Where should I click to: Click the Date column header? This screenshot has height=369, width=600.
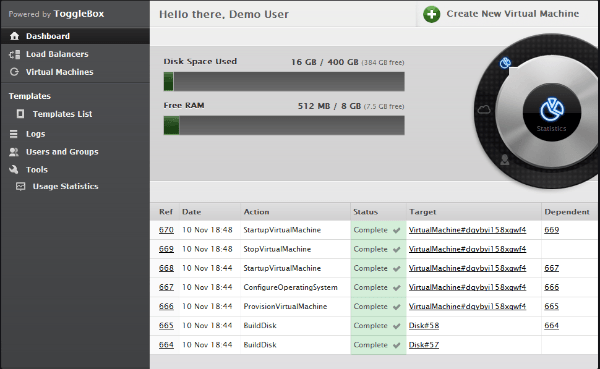coord(191,212)
